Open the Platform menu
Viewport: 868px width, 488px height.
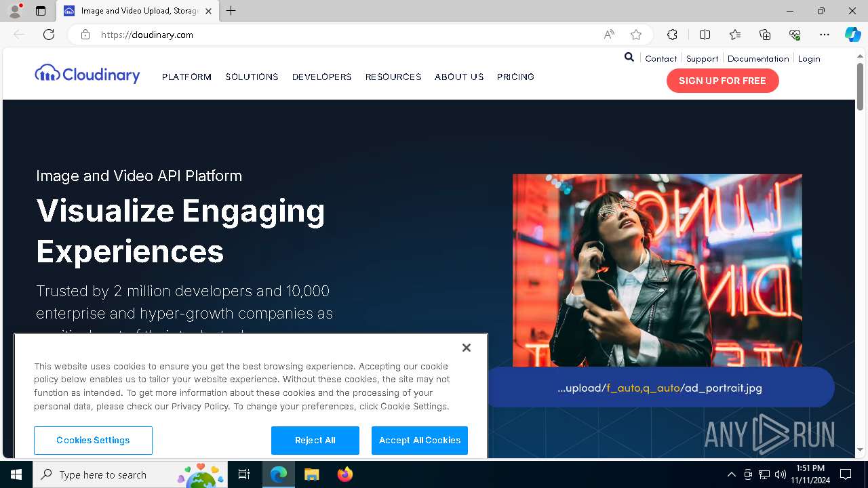click(186, 77)
